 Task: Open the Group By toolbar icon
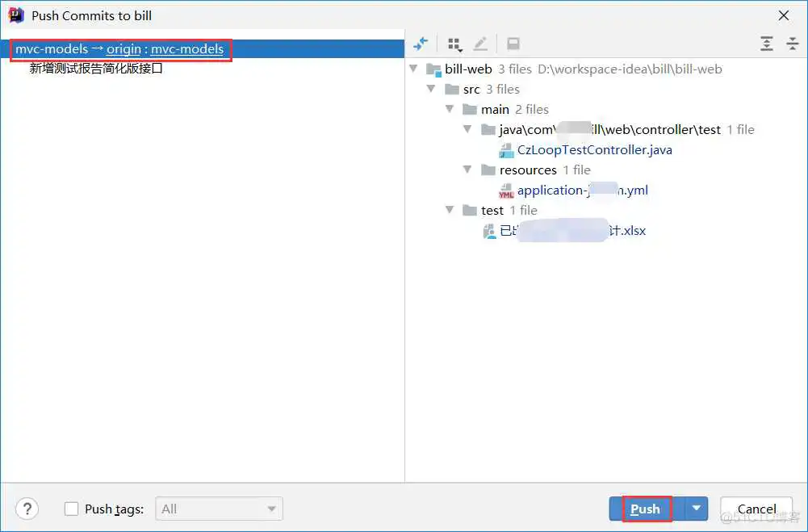tap(455, 44)
